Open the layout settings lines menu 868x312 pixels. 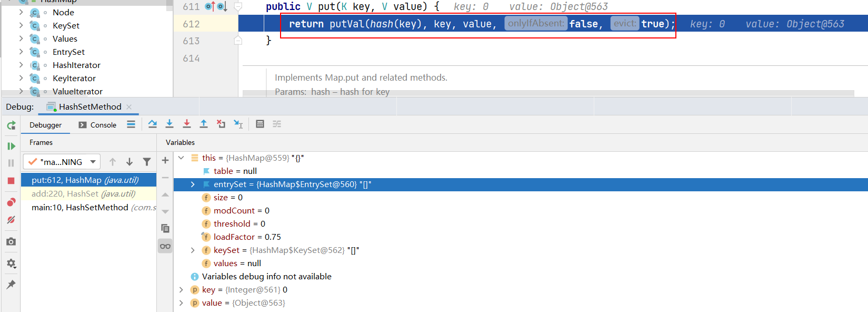pyautogui.click(x=131, y=124)
